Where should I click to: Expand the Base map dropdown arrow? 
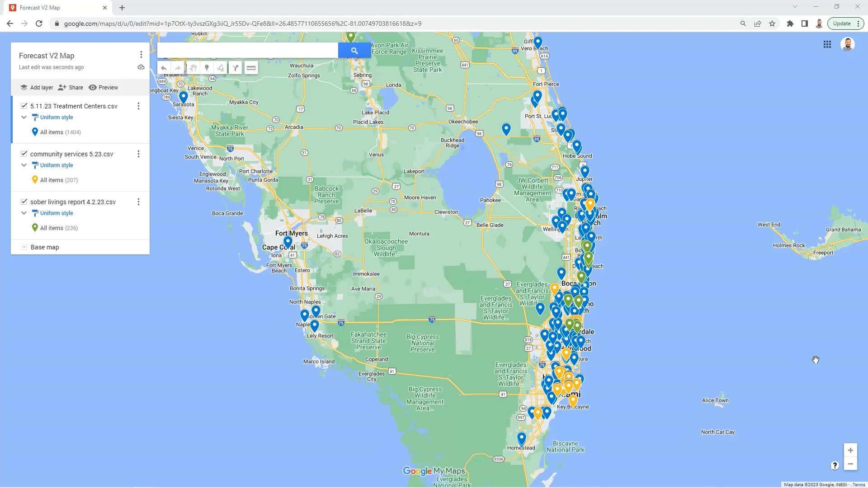24,247
